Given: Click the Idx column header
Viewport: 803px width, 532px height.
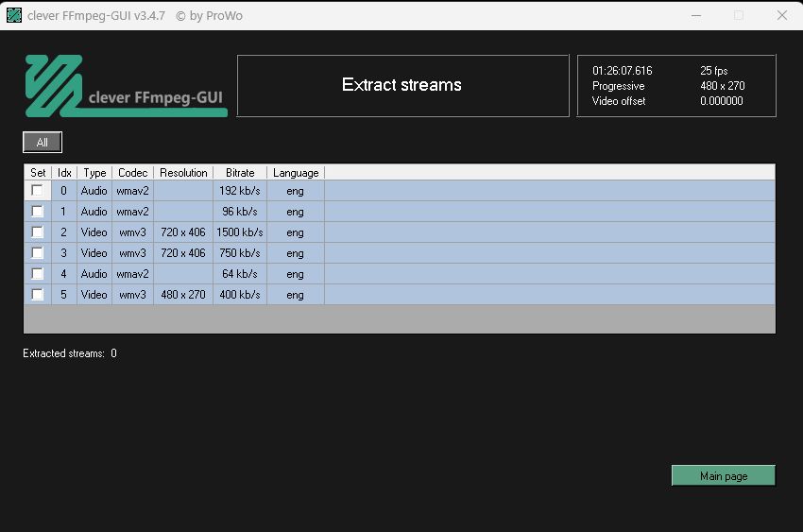Looking at the screenshot, I should (64, 173).
